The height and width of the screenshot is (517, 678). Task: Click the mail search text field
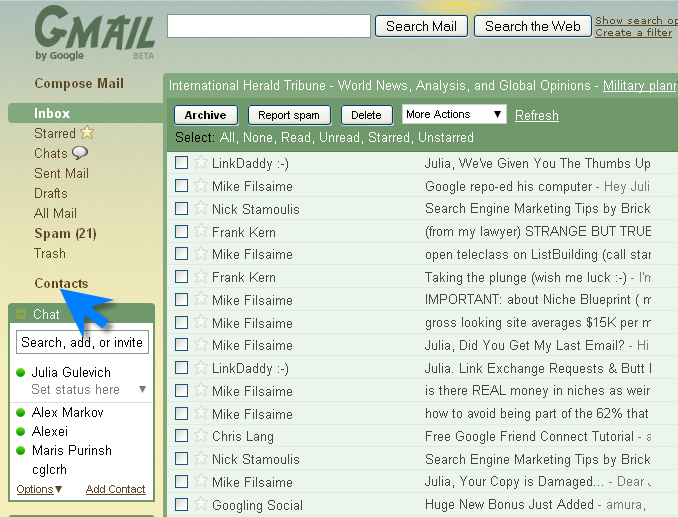pyautogui.click(x=268, y=26)
